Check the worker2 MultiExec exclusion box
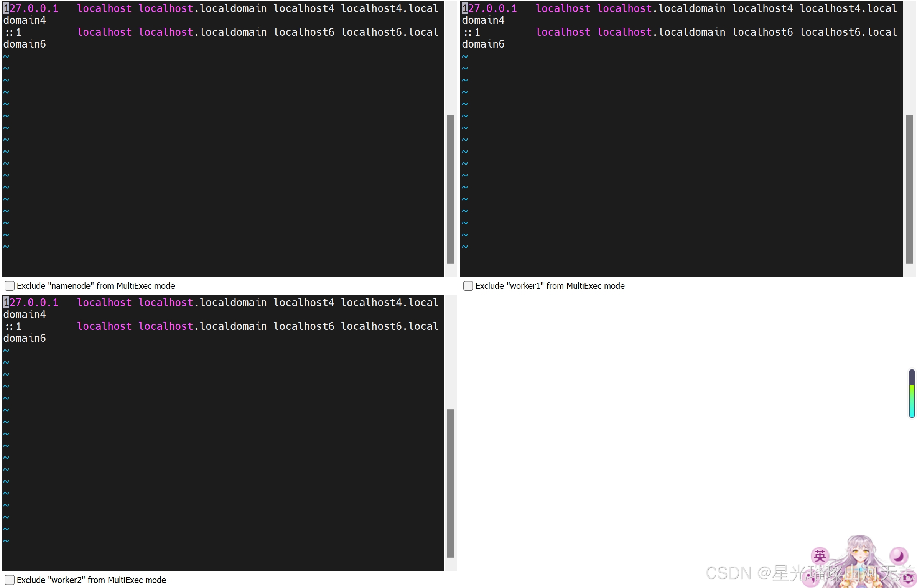This screenshot has width=917, height=588. pos(10,580)
